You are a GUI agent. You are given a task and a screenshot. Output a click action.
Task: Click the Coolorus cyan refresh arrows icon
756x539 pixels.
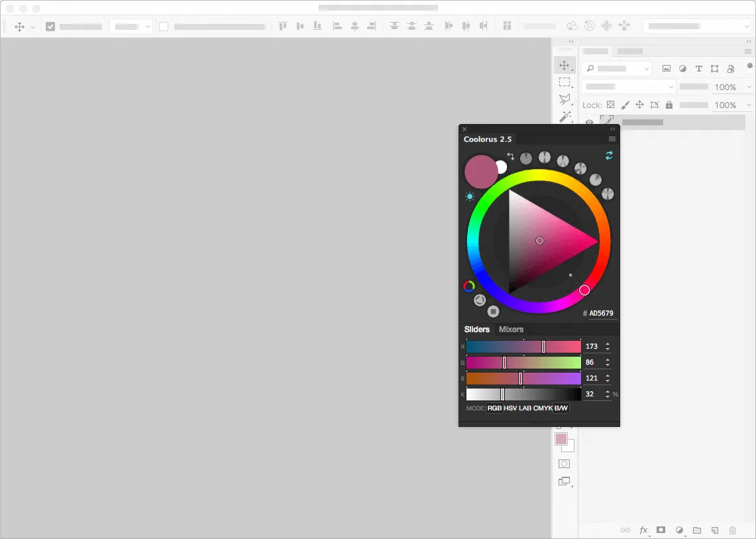coord(609,155)
